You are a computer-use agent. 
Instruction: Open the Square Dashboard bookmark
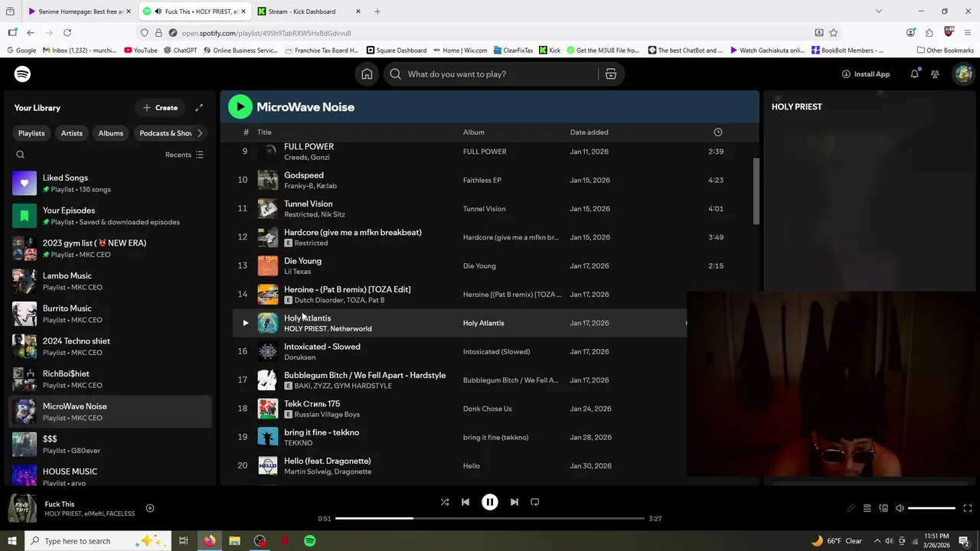click(x=396, y=51)
